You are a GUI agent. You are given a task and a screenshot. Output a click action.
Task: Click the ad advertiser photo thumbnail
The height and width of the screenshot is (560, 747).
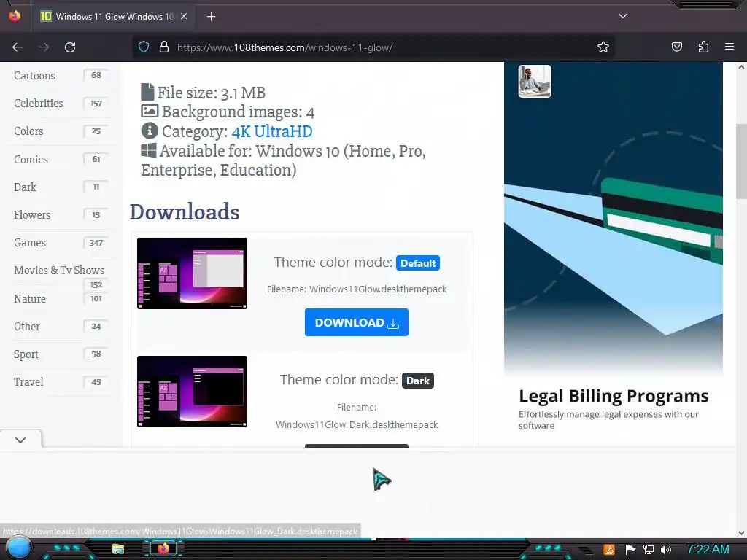(x=535, y=81)
